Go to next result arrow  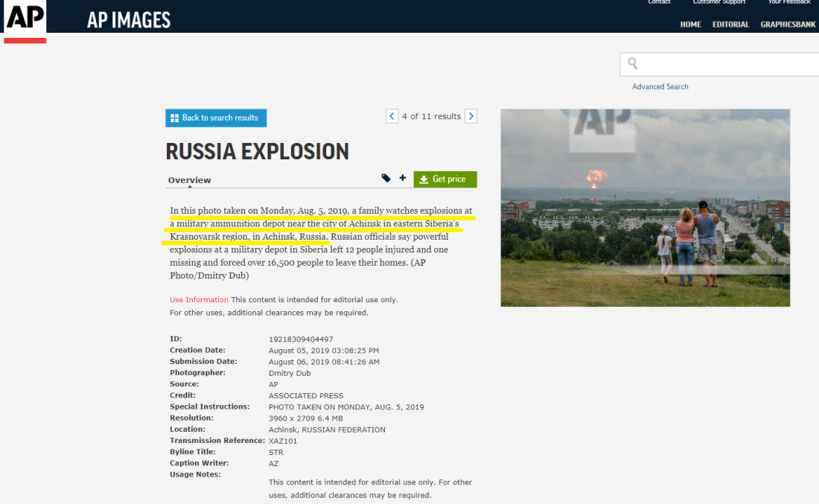pos(471,116)
